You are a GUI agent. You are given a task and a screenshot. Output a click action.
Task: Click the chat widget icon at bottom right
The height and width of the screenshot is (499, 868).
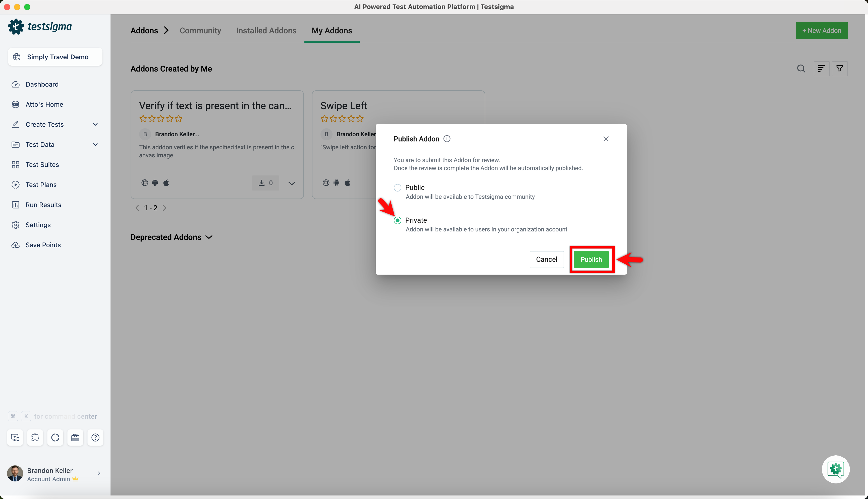835,469
